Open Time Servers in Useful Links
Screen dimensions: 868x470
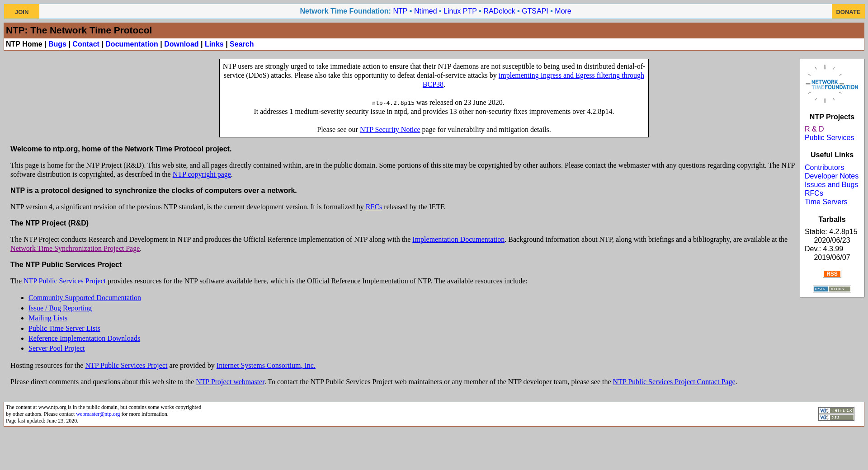click(826, 202)
